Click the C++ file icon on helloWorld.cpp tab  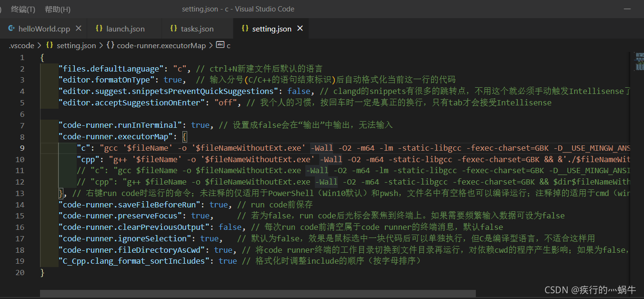(11, 29)
